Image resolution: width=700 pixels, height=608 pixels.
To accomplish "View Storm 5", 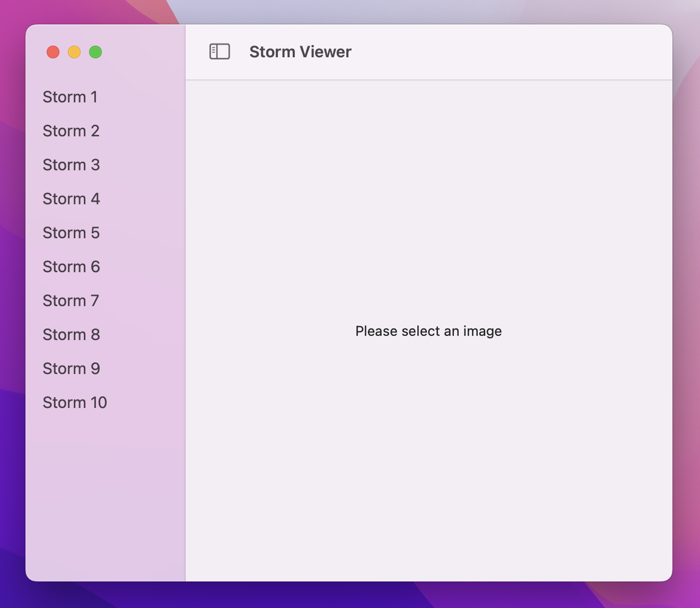I will tap(70, 233).
